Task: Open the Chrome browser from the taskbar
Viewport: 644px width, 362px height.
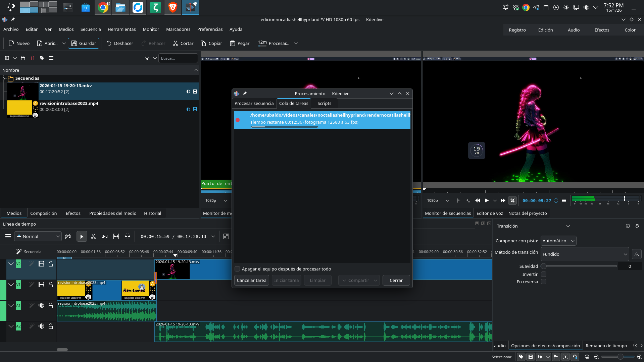Action: pyautogui.click(x=103, y=7)
